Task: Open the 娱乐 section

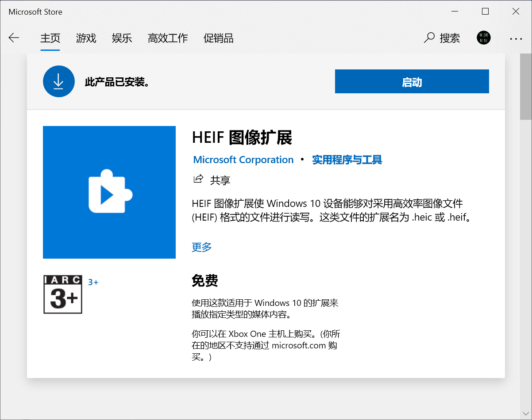Action: [122, 38]
